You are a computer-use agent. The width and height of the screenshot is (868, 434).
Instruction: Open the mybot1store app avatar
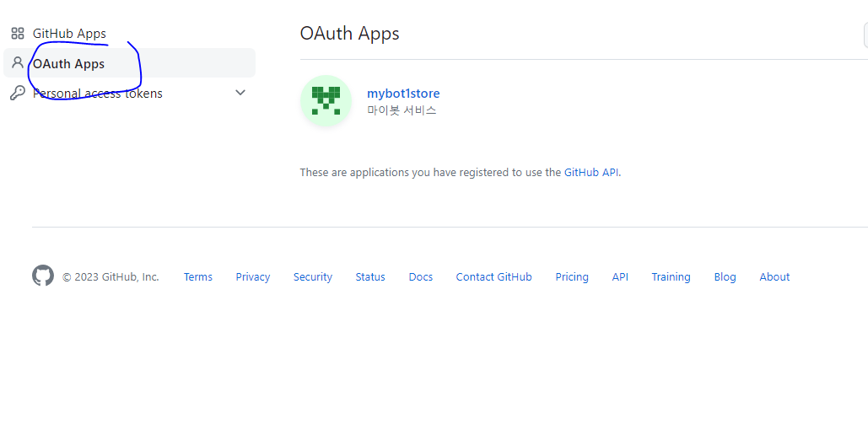click(326, 100)
